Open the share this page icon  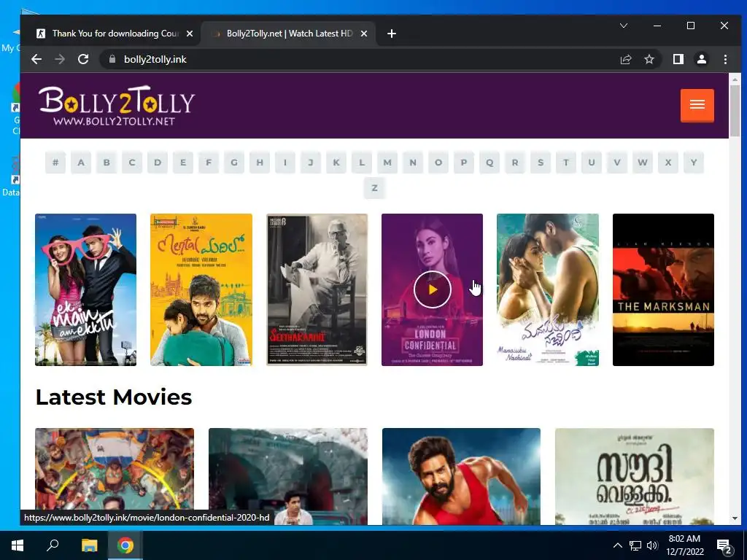(x=625, y=59)
